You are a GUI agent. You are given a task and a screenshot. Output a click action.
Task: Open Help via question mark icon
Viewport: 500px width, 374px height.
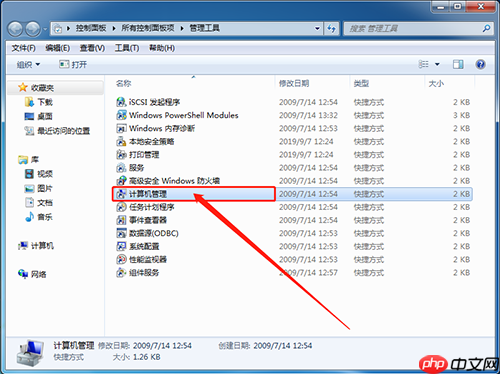click(480, 64)
